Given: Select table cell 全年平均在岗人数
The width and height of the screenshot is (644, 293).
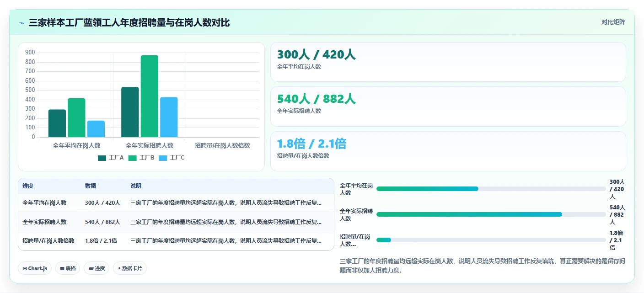Looking at the screenshot, I should tap(44, 203).
